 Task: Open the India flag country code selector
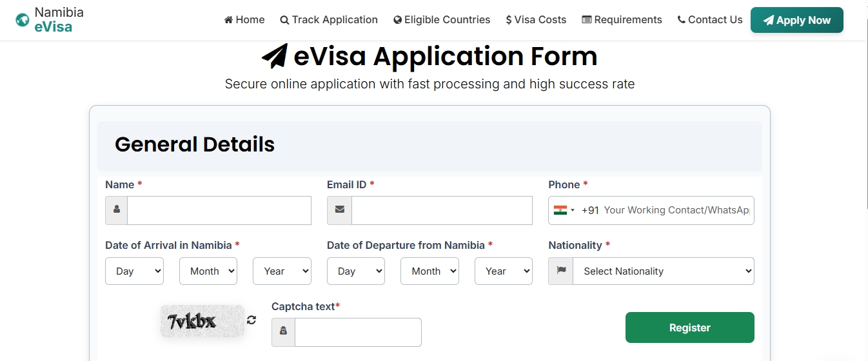tap(564, 210)
